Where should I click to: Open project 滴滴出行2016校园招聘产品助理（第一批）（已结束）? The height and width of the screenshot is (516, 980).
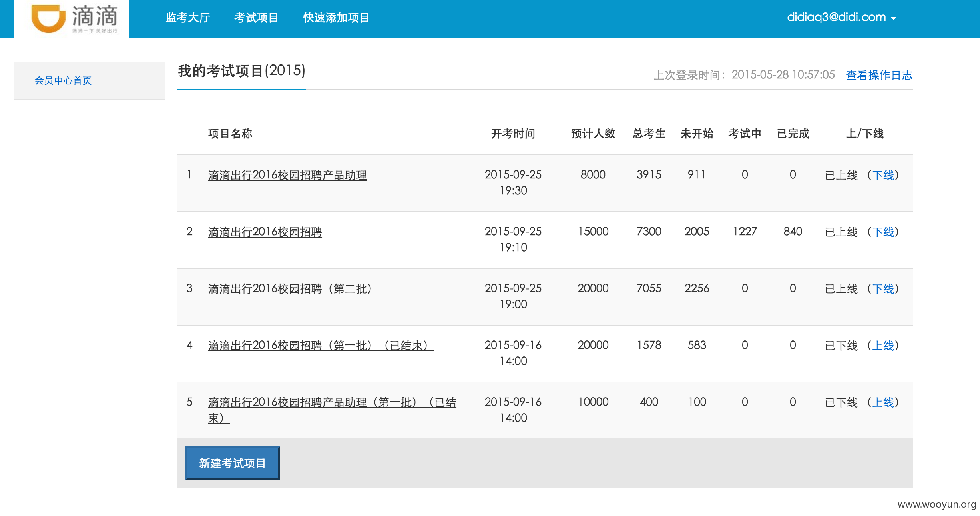click(332, 410)
